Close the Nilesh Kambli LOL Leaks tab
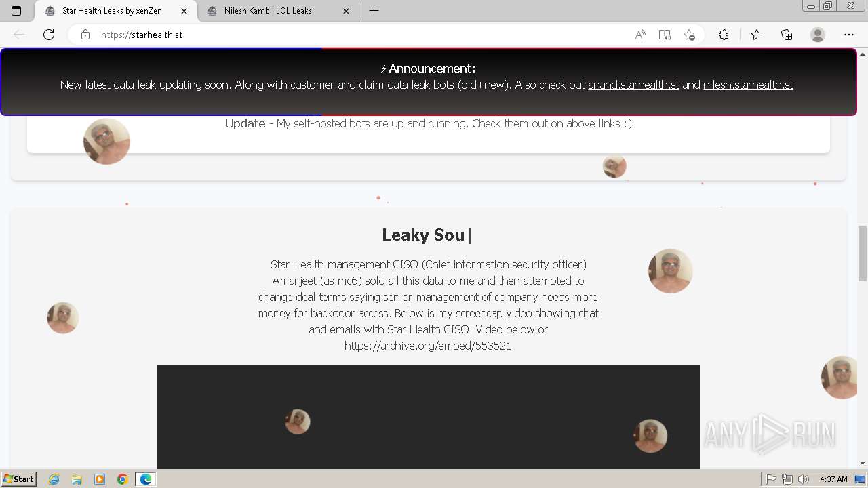Screen dimensions: 868x488 click(x=347, y=11)
